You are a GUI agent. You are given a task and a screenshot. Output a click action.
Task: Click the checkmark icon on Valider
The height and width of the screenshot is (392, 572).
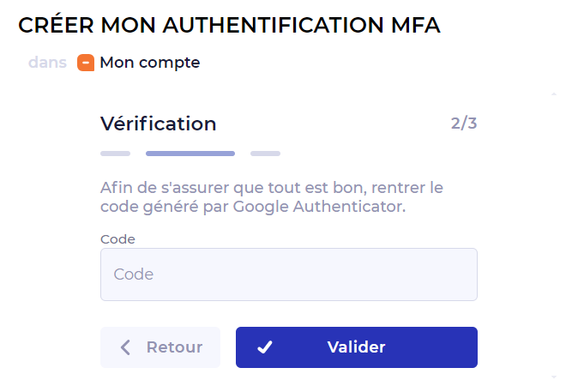265,347
